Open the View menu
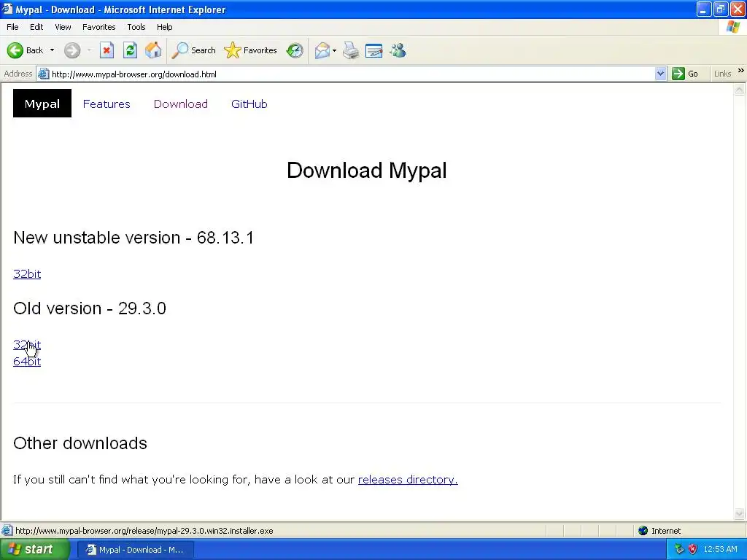 (x=63, y=27)
